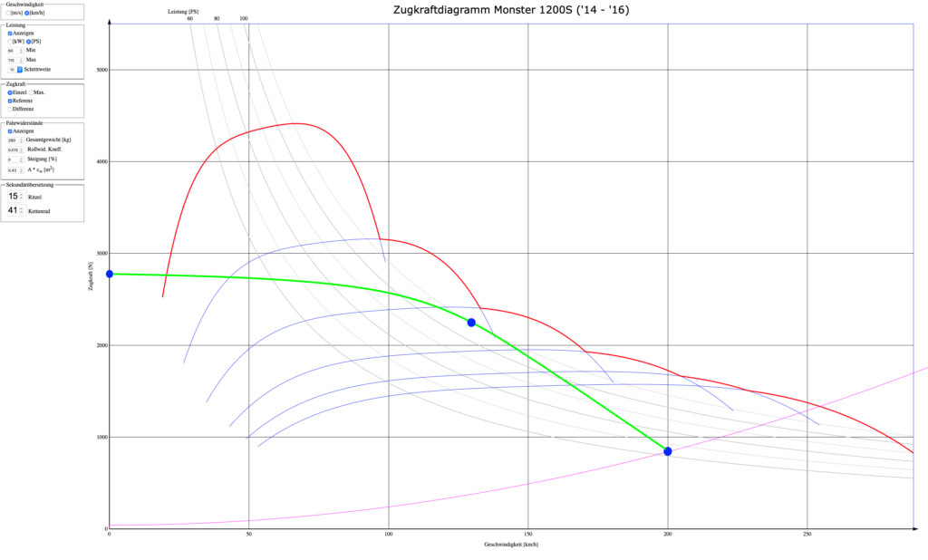Click the A * cw area input
Image resolution: width=928 pixels, height=560 pixels.
[14, 170]
